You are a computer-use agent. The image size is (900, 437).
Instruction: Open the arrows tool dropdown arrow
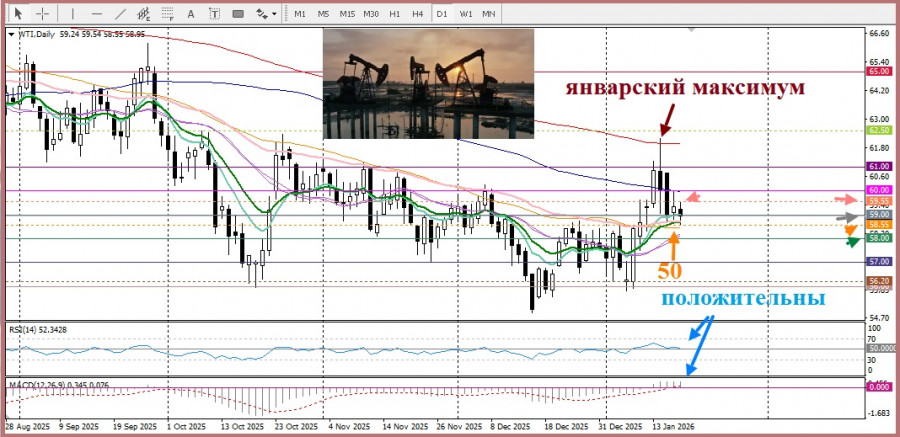[x=274, y=14]
